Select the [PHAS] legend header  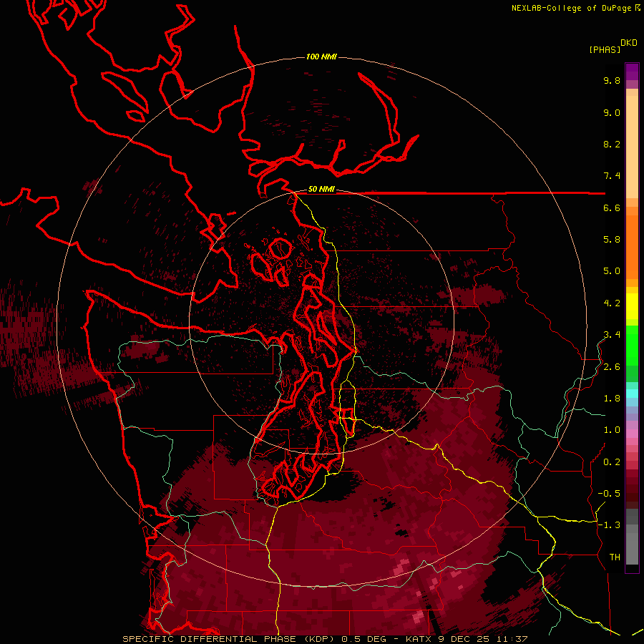605,49
